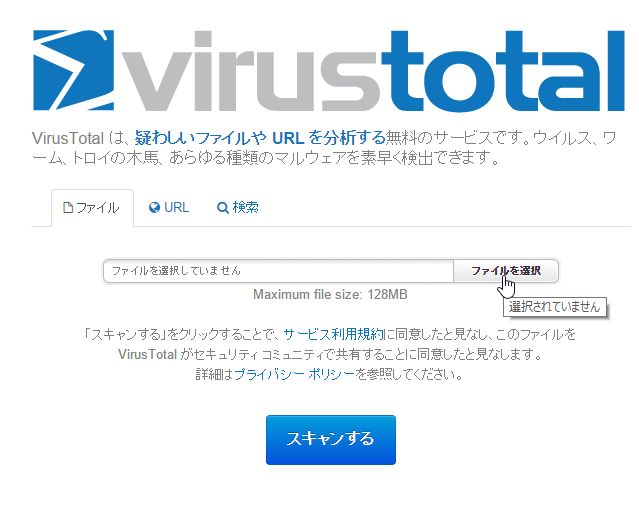Click the 選択されていません tooltip
The image size is (639, 508).
554,307
